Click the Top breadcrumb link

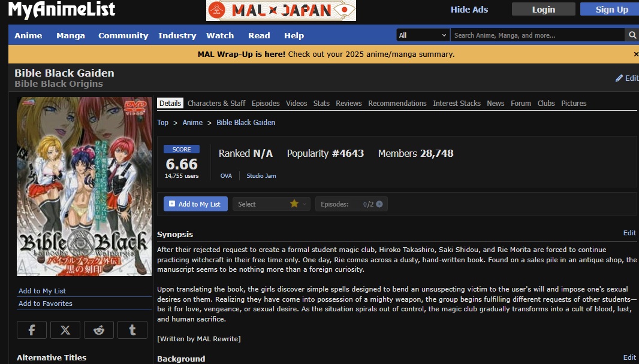(x=162, y=123)
